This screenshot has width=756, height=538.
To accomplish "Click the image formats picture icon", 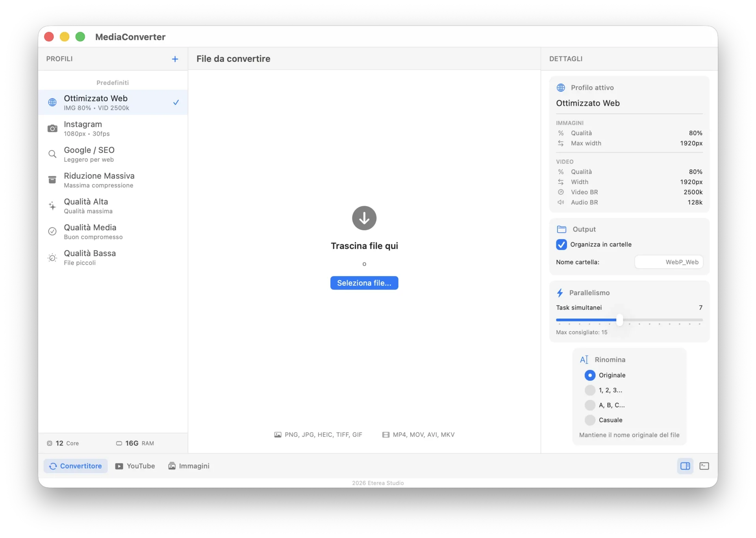I will coord(278,435).
